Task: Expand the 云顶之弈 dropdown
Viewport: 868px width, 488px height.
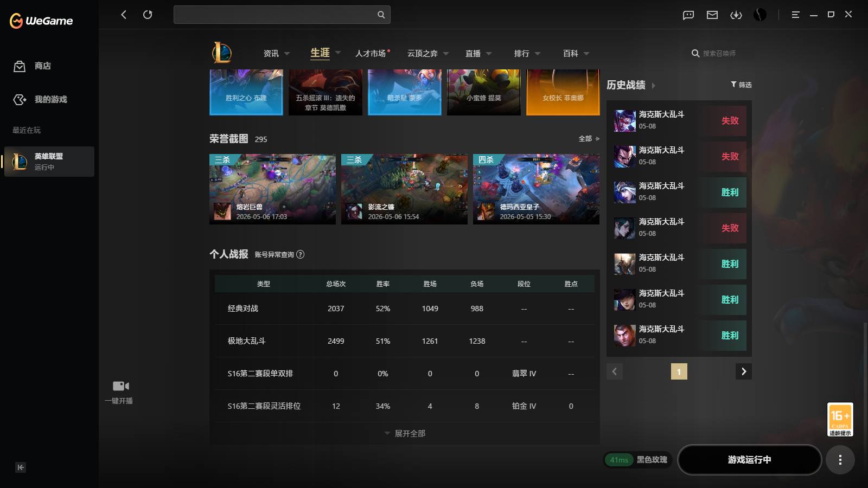Action: point(446,54)
